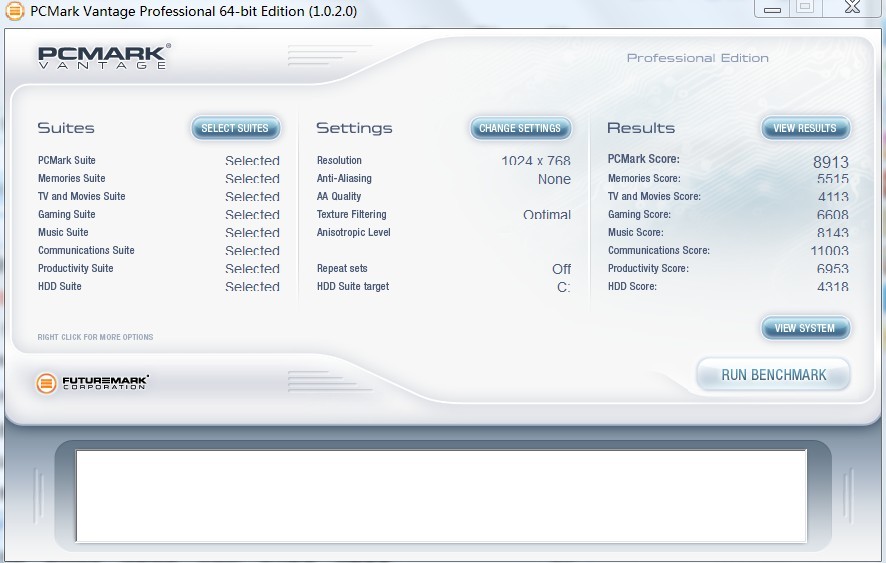Click the Repeat sets value Off
This screenshot has width=886, height=563.
pos(562,269)
